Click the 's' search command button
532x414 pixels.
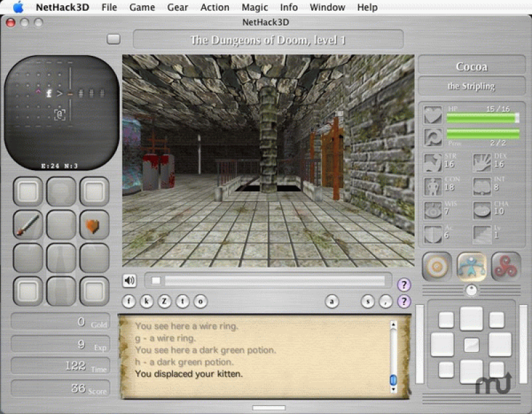[368, 301]
